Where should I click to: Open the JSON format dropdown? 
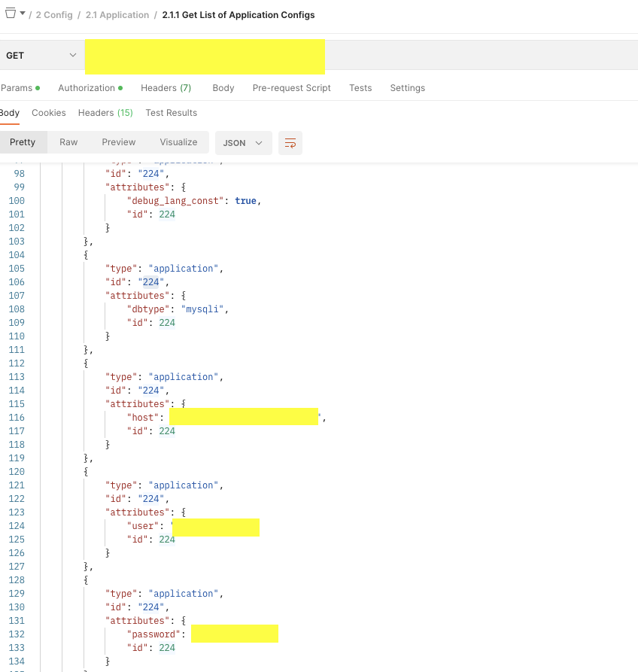point(243,143)
